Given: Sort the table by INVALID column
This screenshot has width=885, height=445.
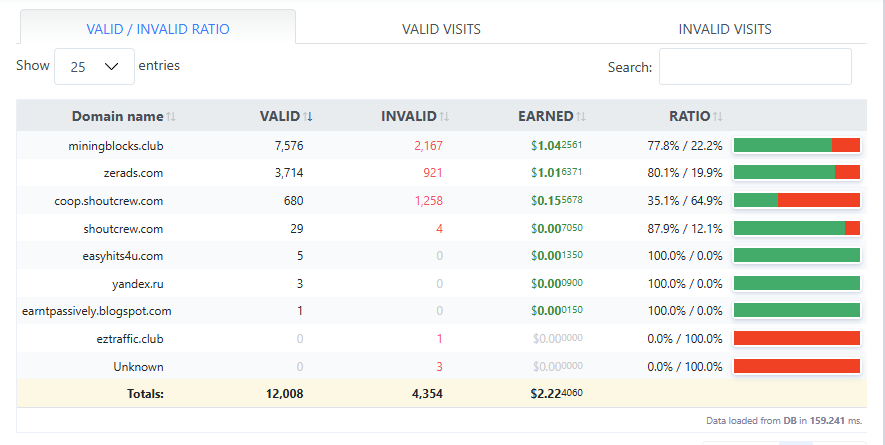Looking at the screenshot, I should click(x=415, y=116).
